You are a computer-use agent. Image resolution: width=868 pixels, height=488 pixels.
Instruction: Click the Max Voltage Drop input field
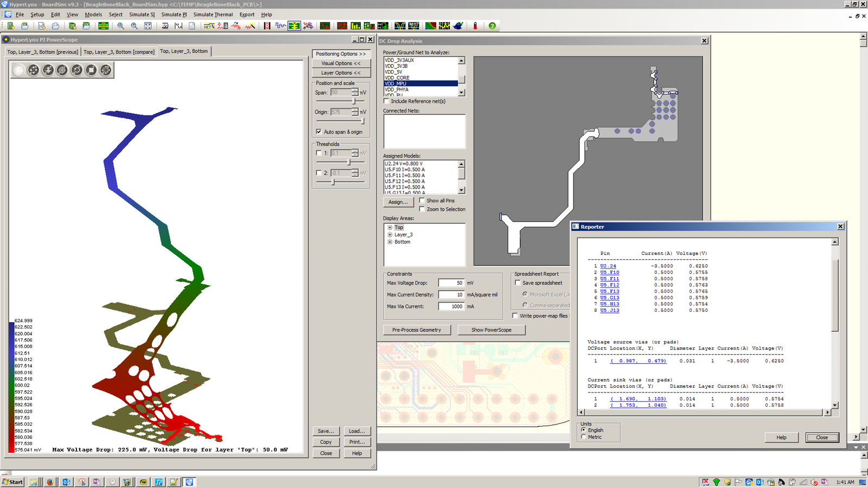click(451, 283)
